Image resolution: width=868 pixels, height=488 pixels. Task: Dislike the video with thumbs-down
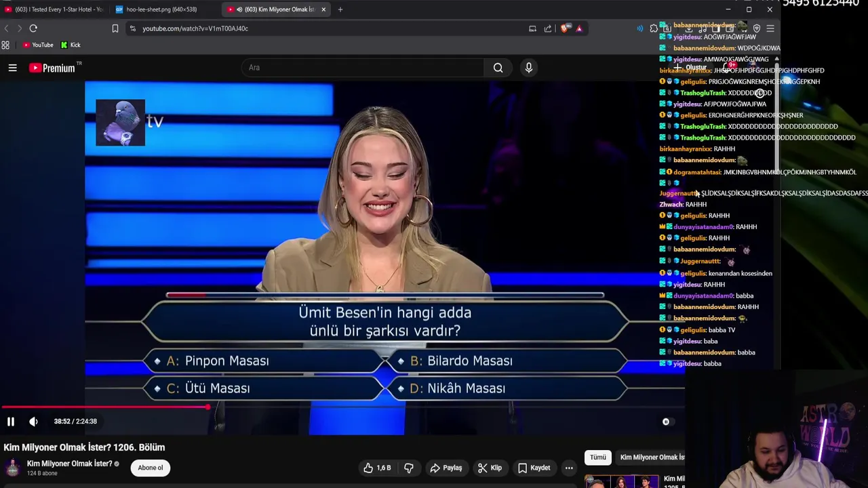409,468
